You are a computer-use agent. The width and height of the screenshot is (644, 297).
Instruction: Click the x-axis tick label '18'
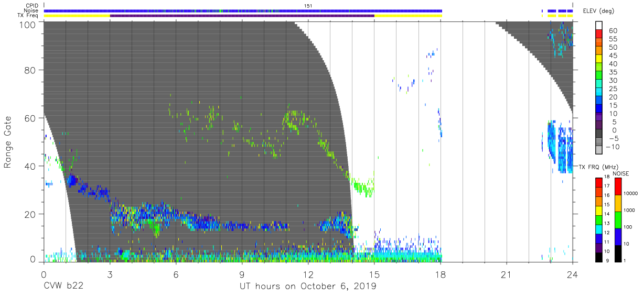pyautogui.click(x=441, y=274)
